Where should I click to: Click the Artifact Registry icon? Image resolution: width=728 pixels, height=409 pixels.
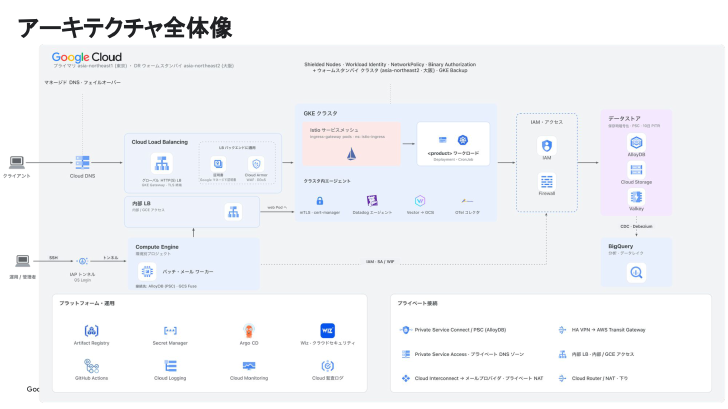tap(91, 331)
